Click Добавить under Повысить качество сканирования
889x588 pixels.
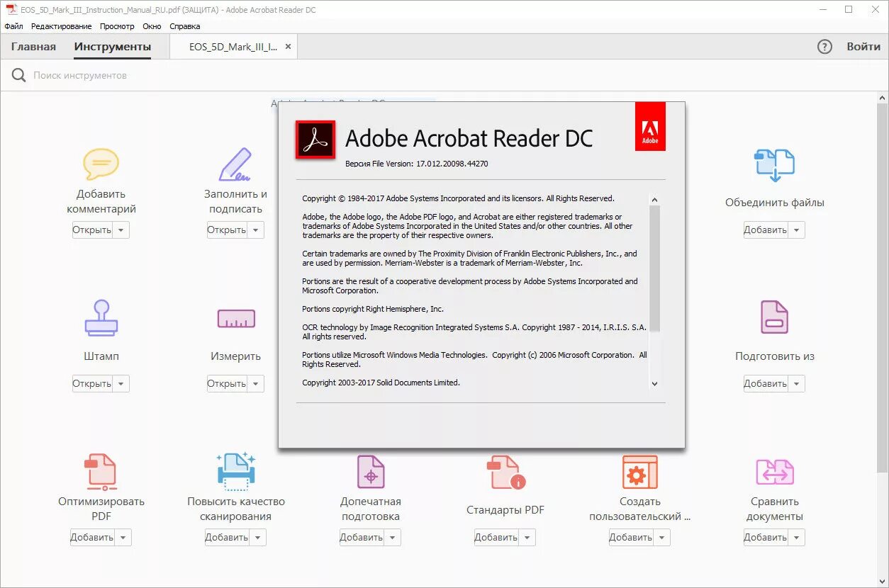pyautogui.click(x=227, y=537)
